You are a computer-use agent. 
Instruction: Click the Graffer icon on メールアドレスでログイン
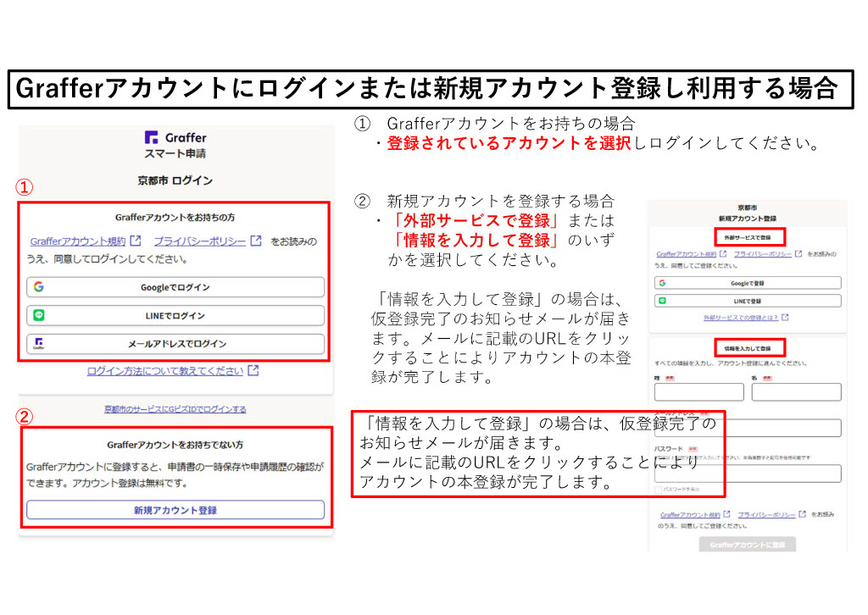click(x=39, y=344)
